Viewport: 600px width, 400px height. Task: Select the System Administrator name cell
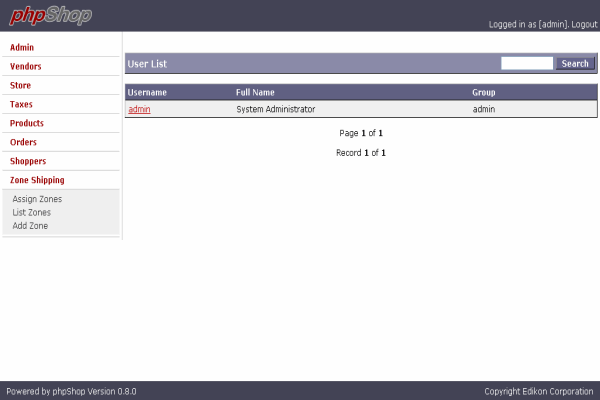(276, 109)
